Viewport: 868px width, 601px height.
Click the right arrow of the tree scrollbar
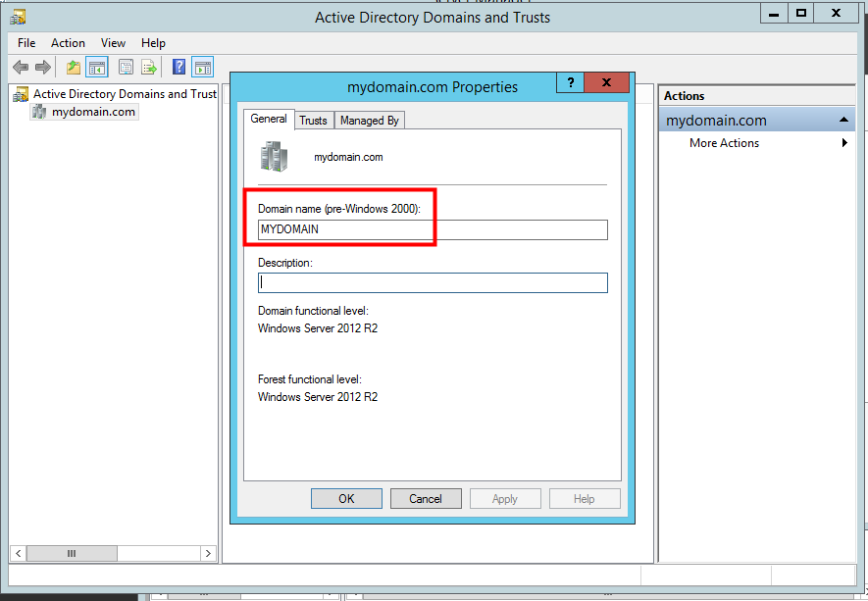[208, 553]
